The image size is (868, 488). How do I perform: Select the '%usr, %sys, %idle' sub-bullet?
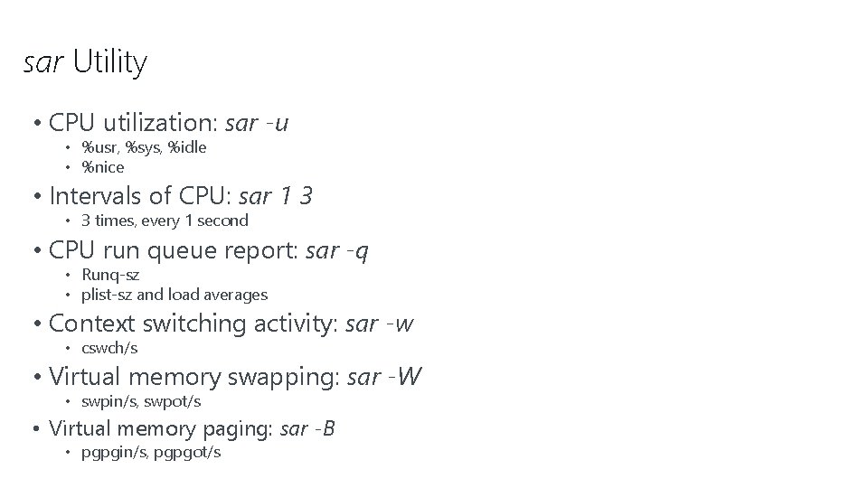pyautogui.click(x=144, y=147)
